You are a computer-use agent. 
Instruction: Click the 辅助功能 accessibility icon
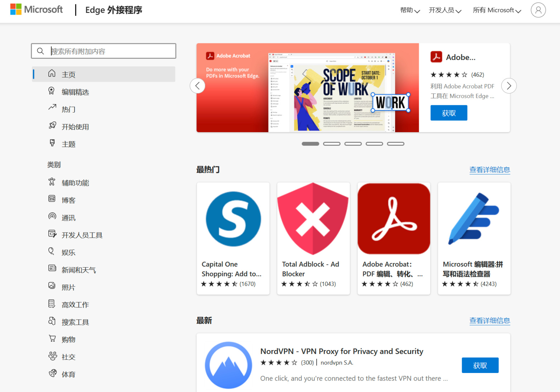coord(52,182)
